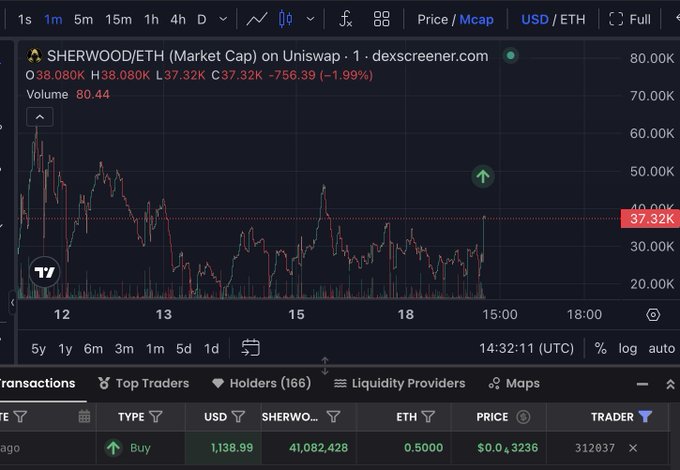Remove trader filter 312037 with X
The image size is (680, 470).
click(633, 448)
